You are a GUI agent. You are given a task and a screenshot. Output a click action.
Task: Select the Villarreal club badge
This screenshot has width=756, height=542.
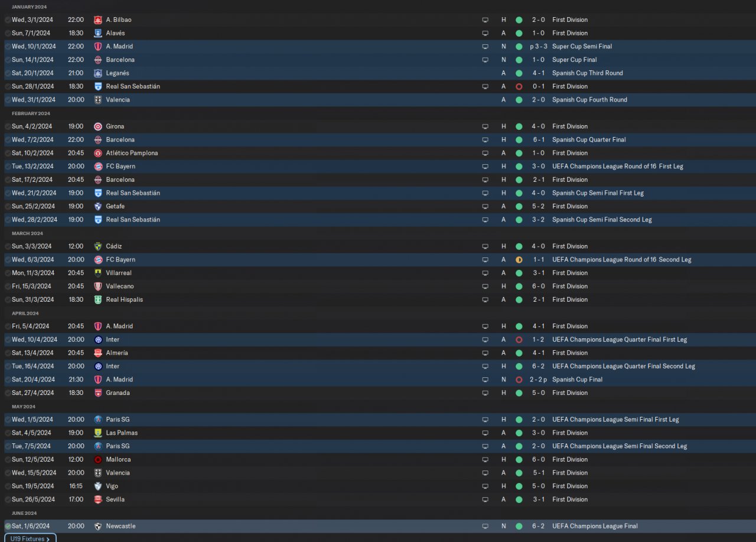click(x=98, y=273)
